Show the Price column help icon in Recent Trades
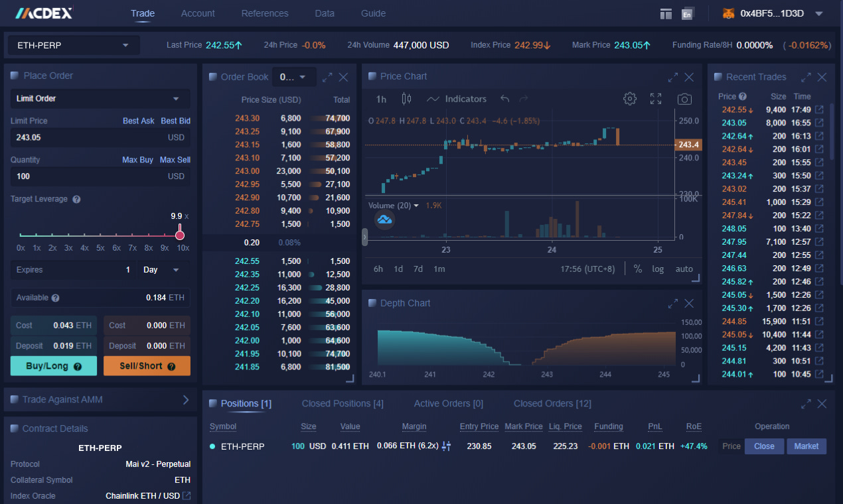Screen dimensions: 843x504 click(743, 96)
